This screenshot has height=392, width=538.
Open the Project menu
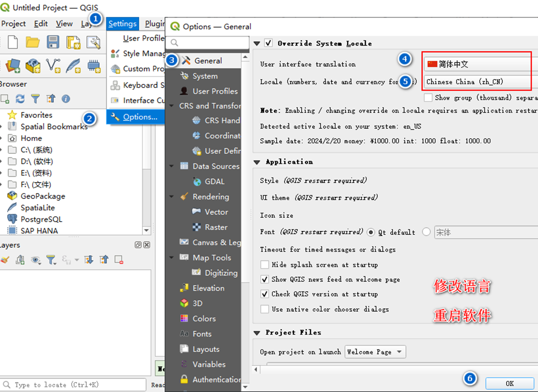pyautogui.click(x=13, y=23)
